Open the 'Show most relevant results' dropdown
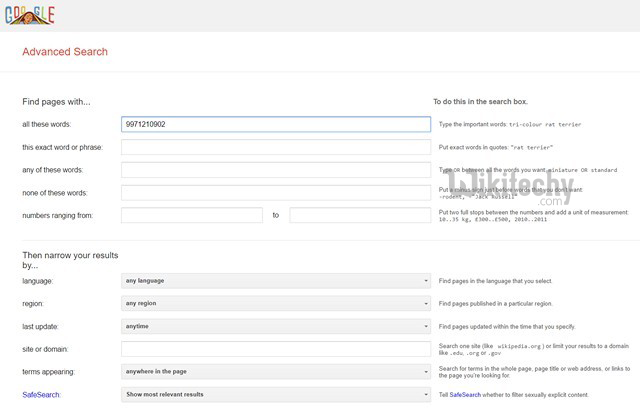Image resolution: width=640 pixels, height=408 pixels. 276,395
